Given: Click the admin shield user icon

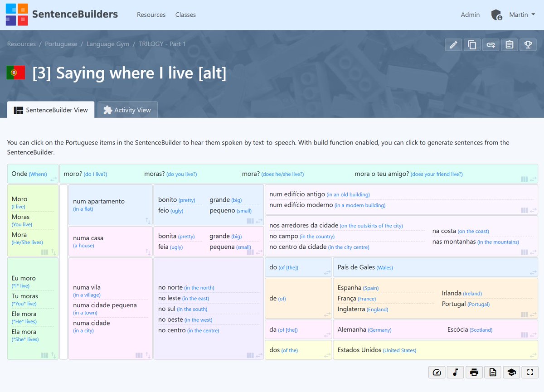Looking at the screenshot, I should click(497, 15).
